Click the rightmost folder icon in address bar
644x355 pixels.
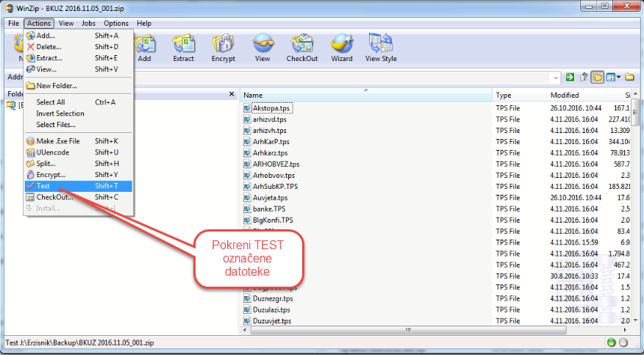[x=629, y=77]
